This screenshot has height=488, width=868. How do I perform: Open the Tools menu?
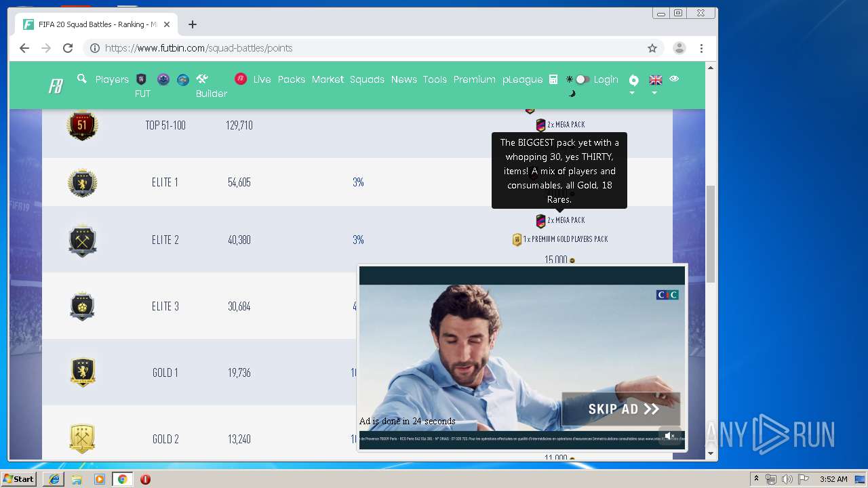click(x=435, y=79)
